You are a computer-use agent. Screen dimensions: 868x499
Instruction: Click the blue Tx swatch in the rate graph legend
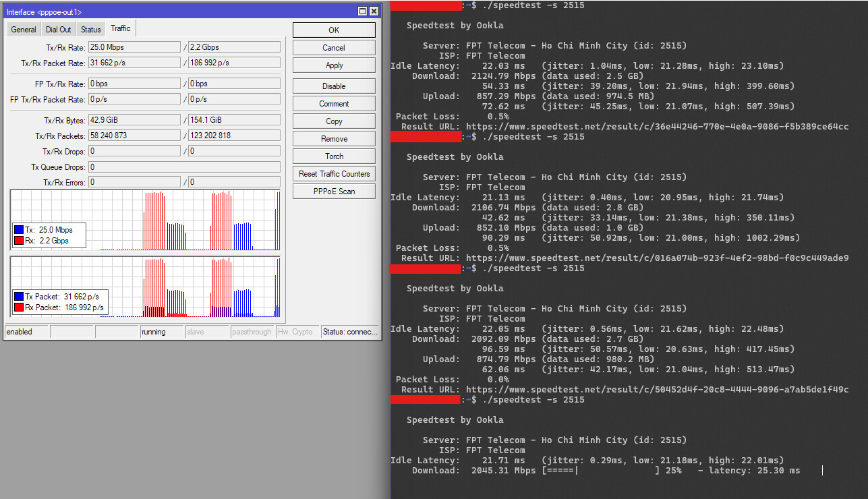click(x=19, y=230)
